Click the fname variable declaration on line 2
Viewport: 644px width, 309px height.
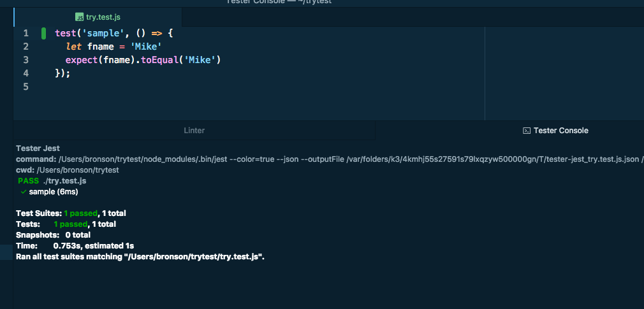tap(100, 47)
